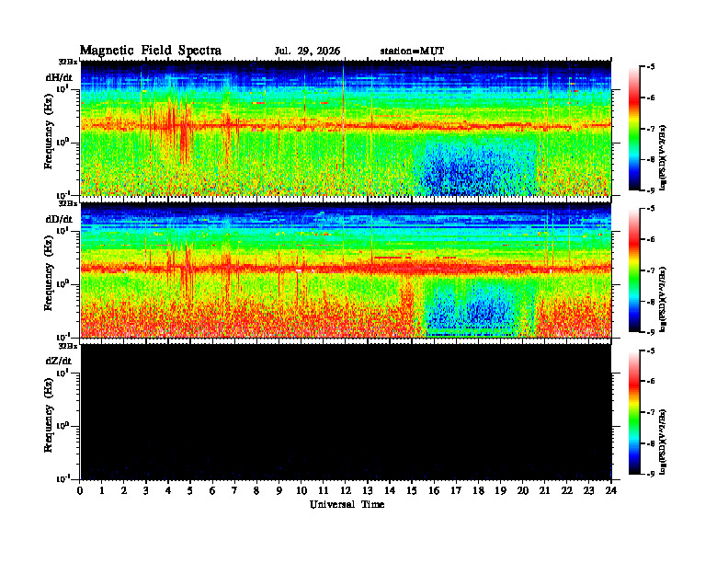Click the log PSD units label beside dD/dt color bar
728x563 pixels.
[664, 300]
